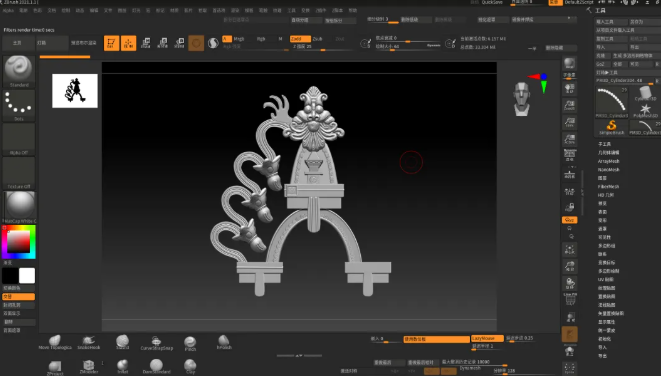Select the Draw mode button in toolbar
661x376 pixels.
(x=129, y=43)
